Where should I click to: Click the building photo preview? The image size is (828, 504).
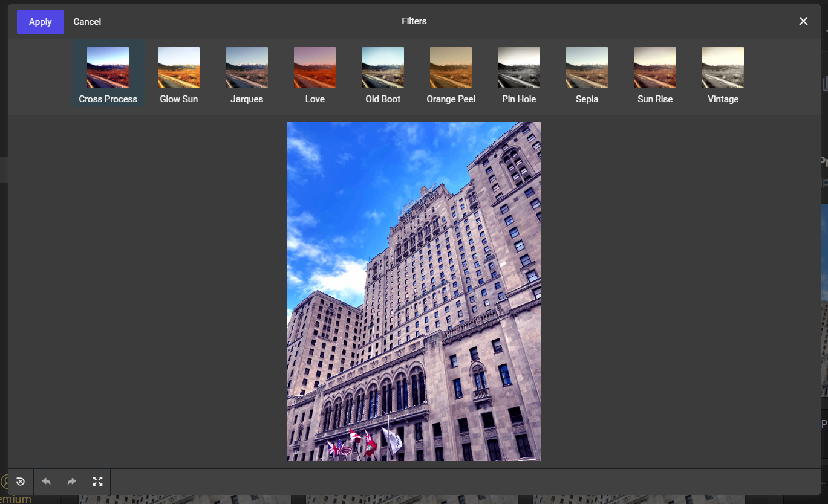(x=414, y=291)
